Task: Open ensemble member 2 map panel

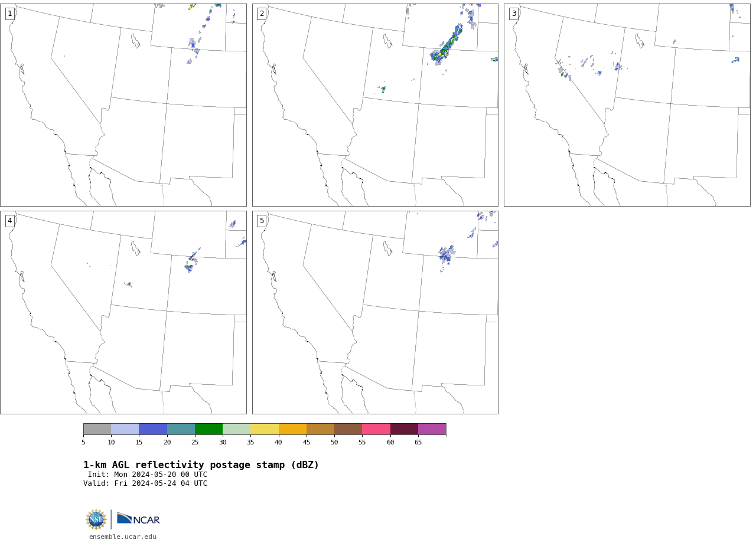Action: click(375, 105)
